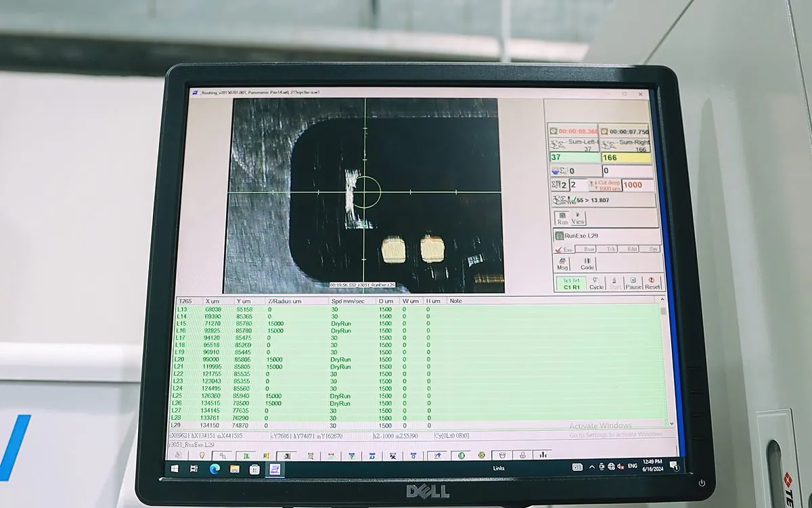Select the last row L29

click(419, 425)
